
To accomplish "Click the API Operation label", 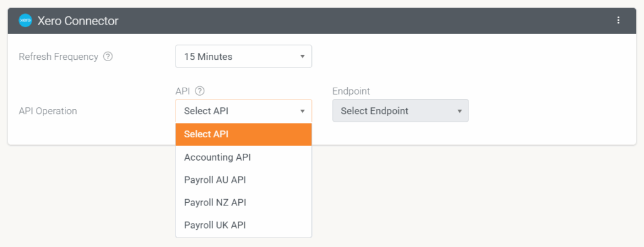I will click(48, 111).
